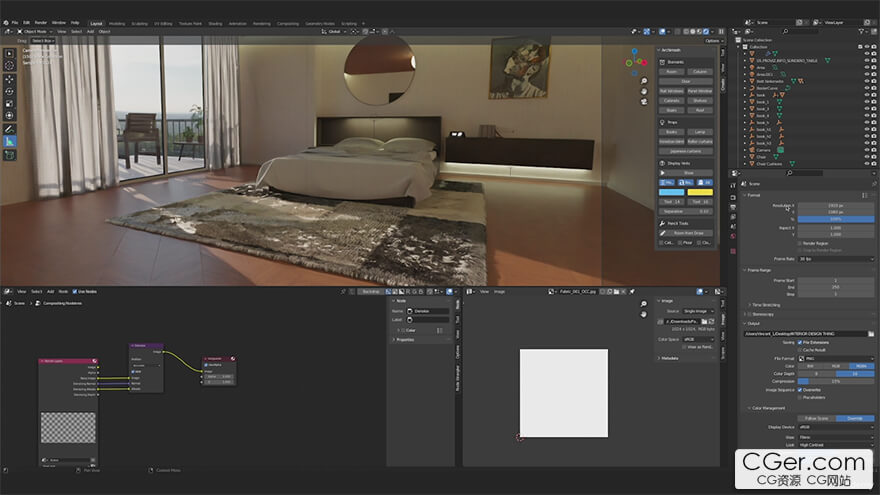Hide the Collection via eye icon
The height and width of the screenshot is (495, 880).
coord(867,47)
